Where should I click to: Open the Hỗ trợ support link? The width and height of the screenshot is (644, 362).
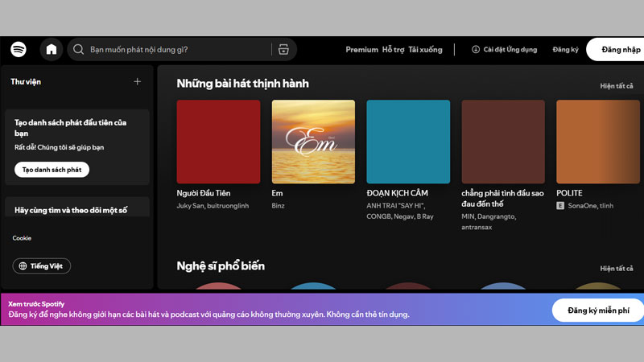393,50
